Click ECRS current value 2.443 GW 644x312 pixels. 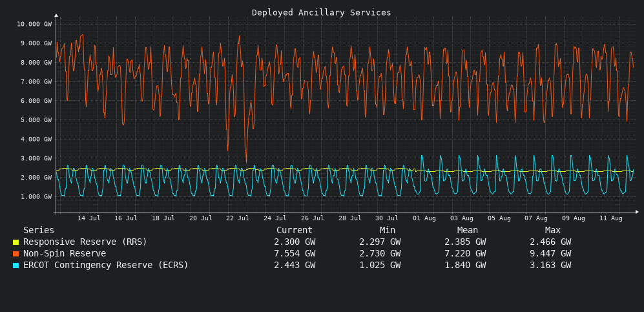[295, 265]
